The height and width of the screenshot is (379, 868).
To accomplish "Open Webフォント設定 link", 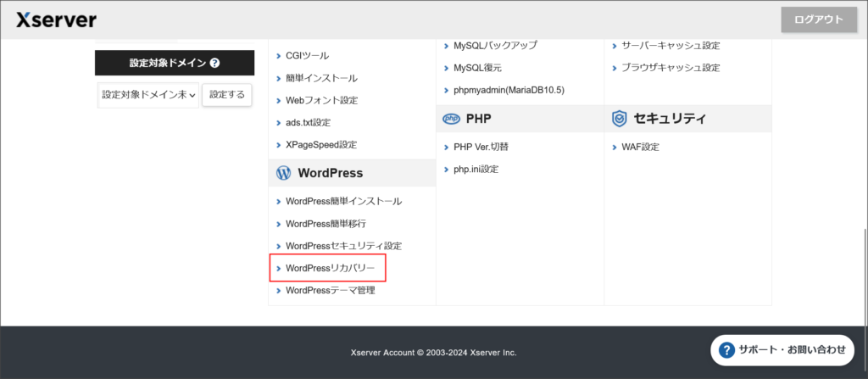I will (321, 100).
